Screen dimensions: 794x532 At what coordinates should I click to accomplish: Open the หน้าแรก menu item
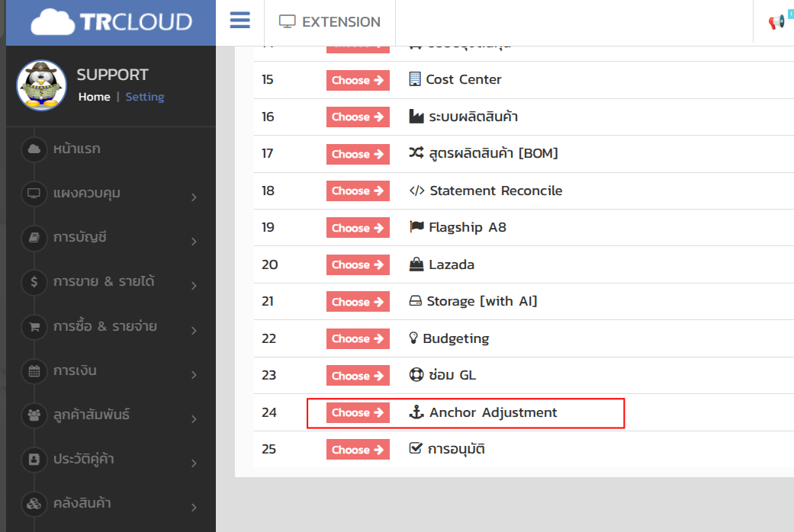coord(77,149)
